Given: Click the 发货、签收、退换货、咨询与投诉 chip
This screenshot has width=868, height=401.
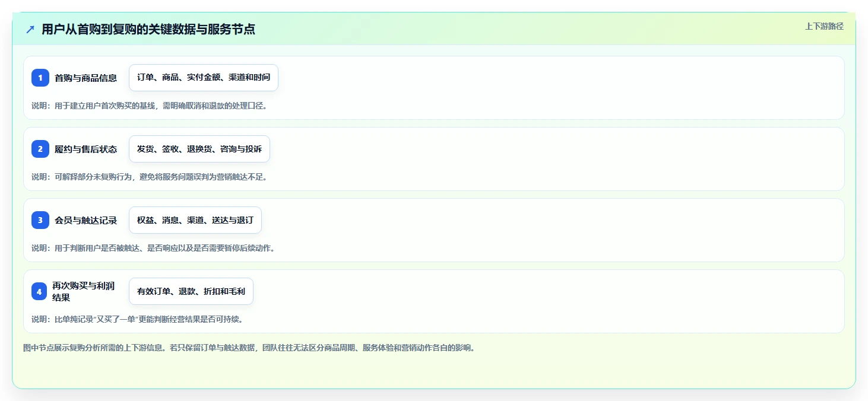Looking at the screenshot, I should [199, 149].
